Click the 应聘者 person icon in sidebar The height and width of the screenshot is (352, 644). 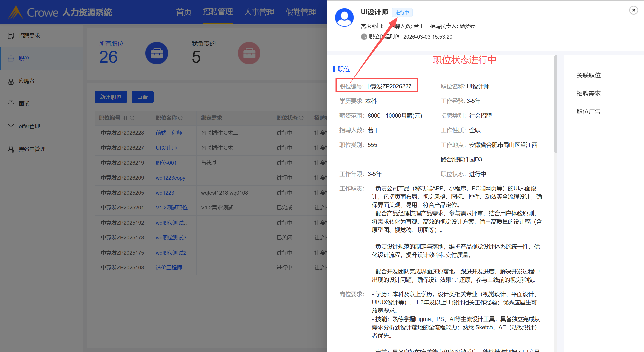pos(11,81)
